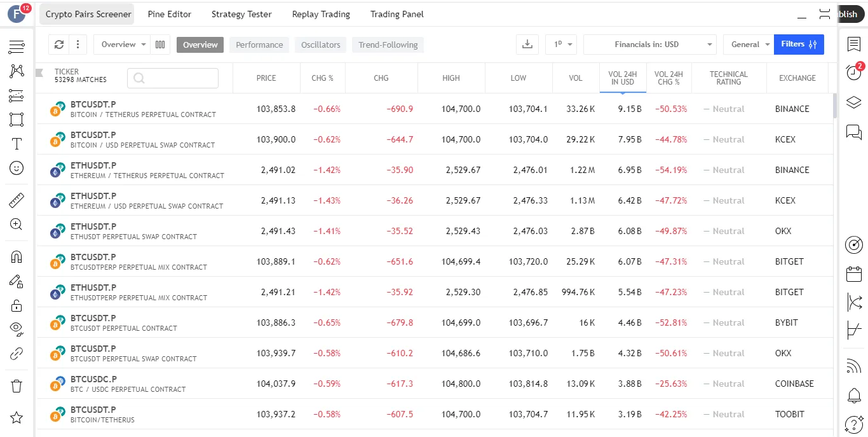Screen dimensions: 868x437
Task: Sort by the PRICE column header
Action: tap(266, 78)
